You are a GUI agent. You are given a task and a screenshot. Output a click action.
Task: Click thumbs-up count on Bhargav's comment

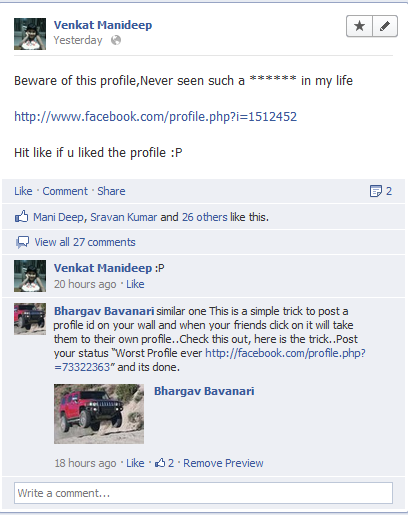tap(164, 463)
